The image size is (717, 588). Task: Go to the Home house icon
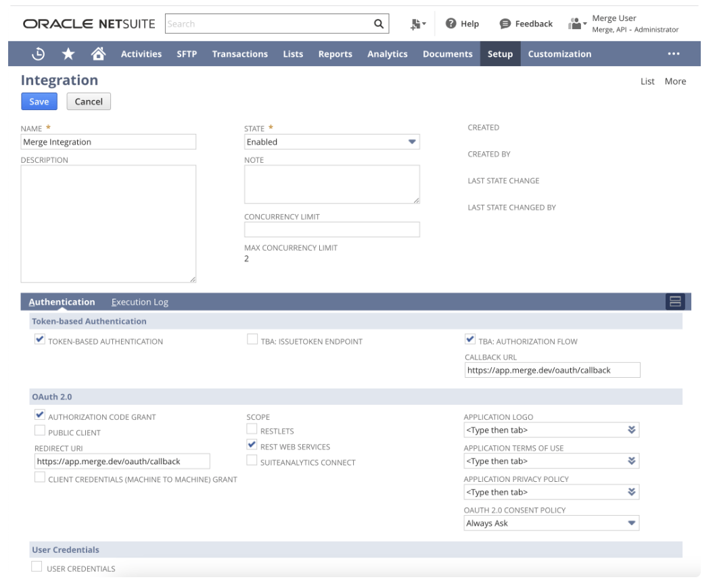(x=98, y=53)
